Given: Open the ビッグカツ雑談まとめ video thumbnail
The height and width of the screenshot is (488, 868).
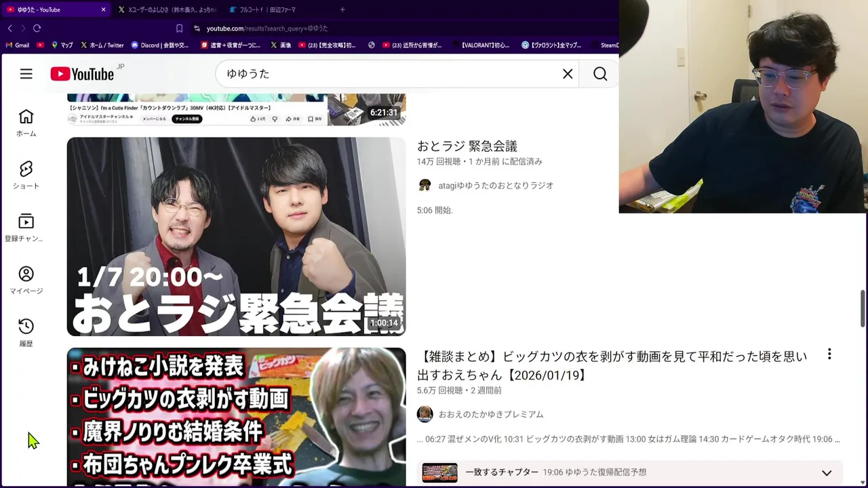Looking at the screenshot, I should 236,418.
